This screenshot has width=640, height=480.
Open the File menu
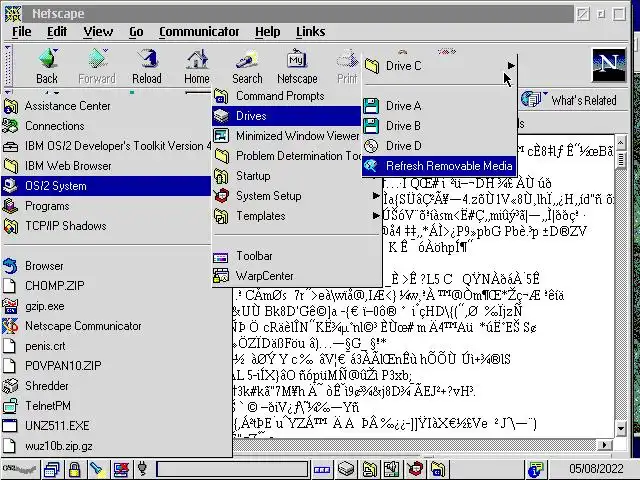coord(22,31)
